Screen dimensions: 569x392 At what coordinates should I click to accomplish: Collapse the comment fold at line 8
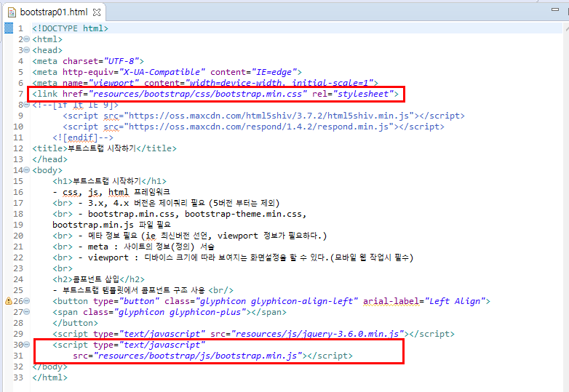pos(26,105)
